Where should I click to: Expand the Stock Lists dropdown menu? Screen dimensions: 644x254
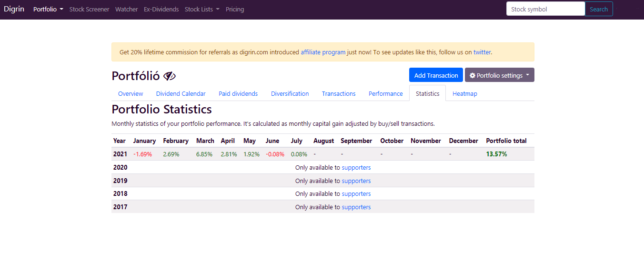click(x=202, y=9)
